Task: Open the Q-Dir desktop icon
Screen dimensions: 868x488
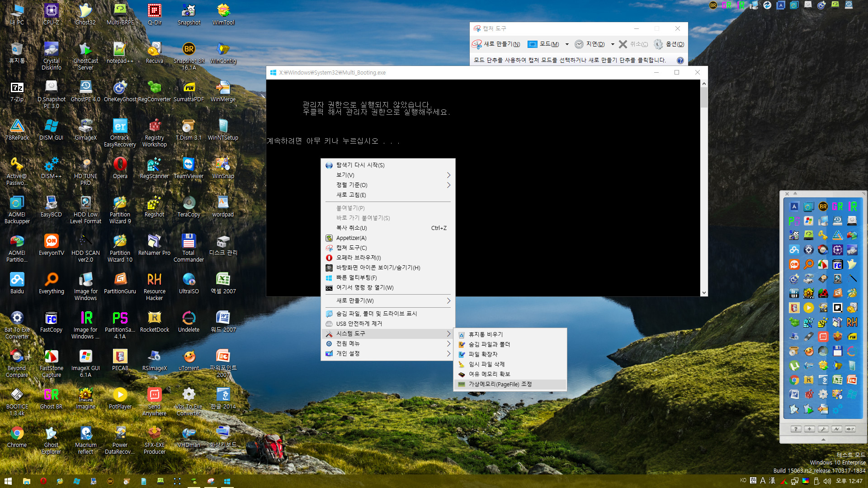Action: click(x=155, y=14)
